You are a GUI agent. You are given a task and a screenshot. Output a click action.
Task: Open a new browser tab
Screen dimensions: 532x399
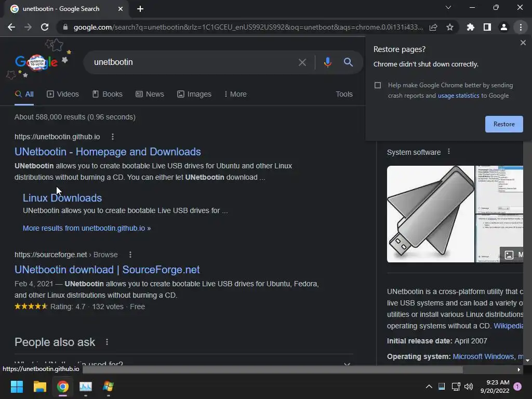point(140,9)
